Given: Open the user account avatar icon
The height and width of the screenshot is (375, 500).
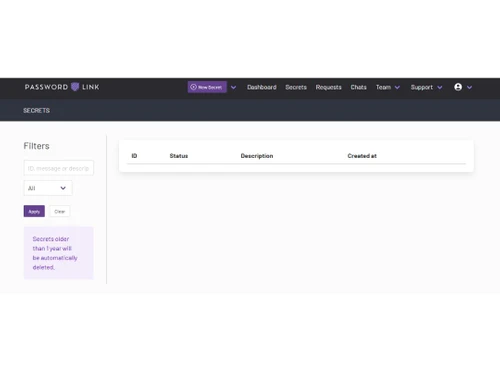Looking at the screenshot, I should point(458,87).
